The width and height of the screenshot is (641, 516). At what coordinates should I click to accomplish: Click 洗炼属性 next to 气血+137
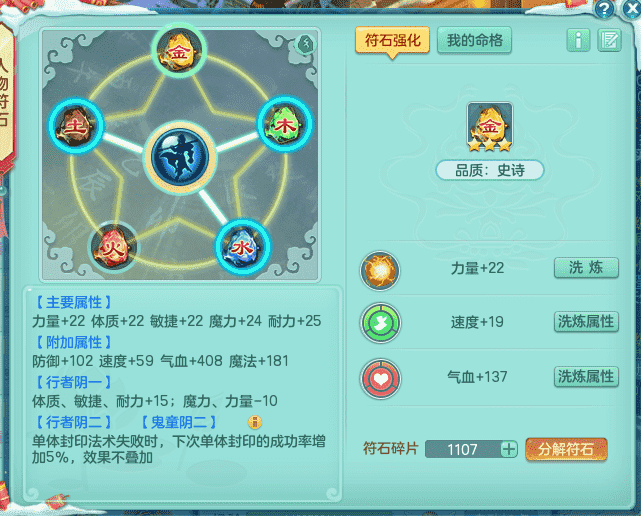[x=586, y=377]
